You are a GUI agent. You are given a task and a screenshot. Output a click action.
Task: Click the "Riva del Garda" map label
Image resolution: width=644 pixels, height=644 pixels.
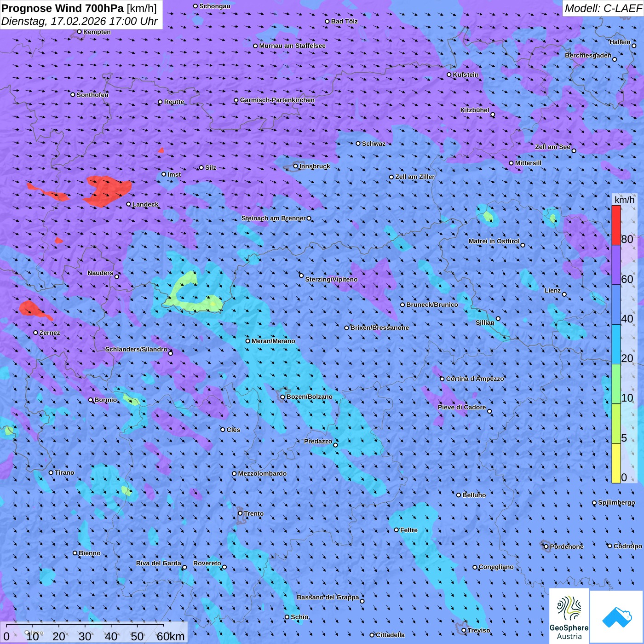pyautogui.click(x=159, y=563)
